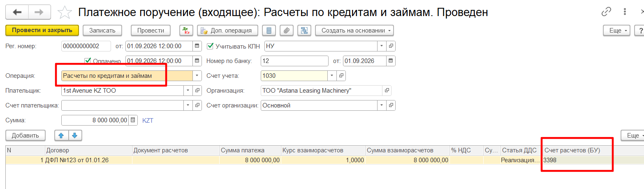Open calendar for registration date
The width and height of the screenshot is (644, 189).
click(197, 46)
